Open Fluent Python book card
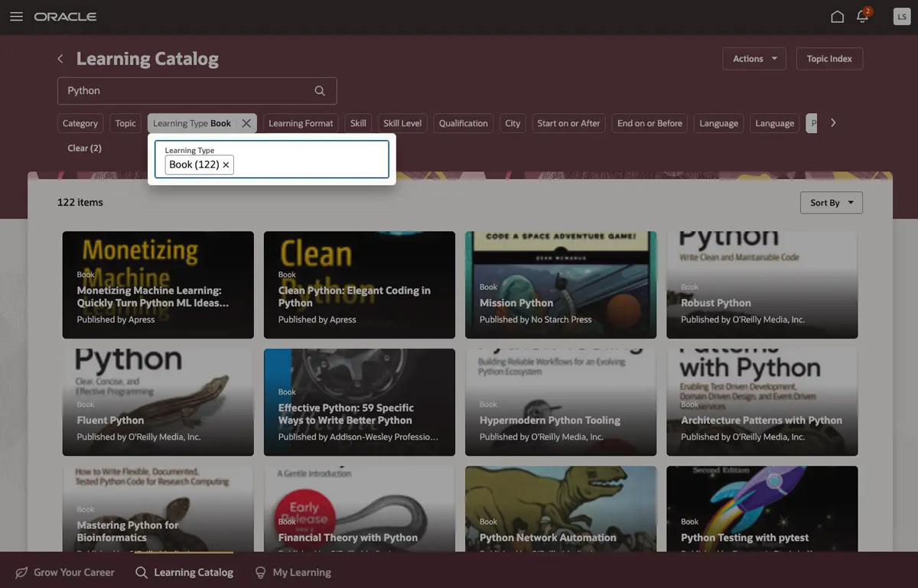Screen dimensions: 918x588 point(158,402)
